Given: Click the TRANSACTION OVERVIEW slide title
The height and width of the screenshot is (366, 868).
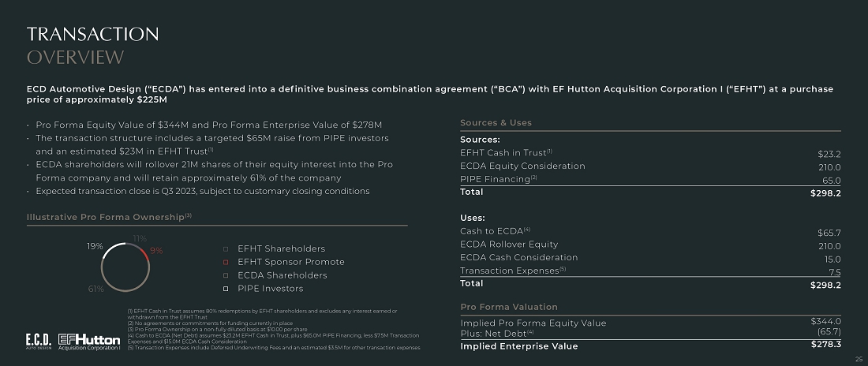Looking at the screenshot, I should (x=92, y=45).
